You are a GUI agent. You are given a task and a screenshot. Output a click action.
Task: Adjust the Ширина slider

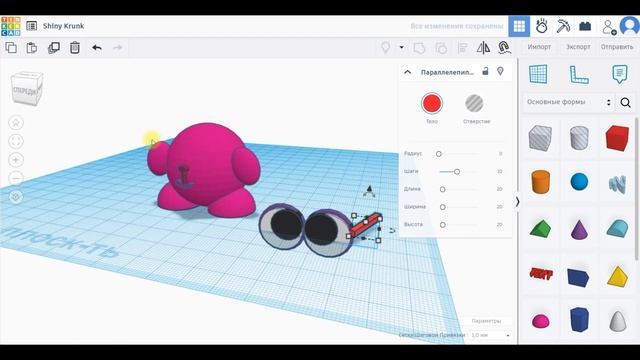(442, 207)
